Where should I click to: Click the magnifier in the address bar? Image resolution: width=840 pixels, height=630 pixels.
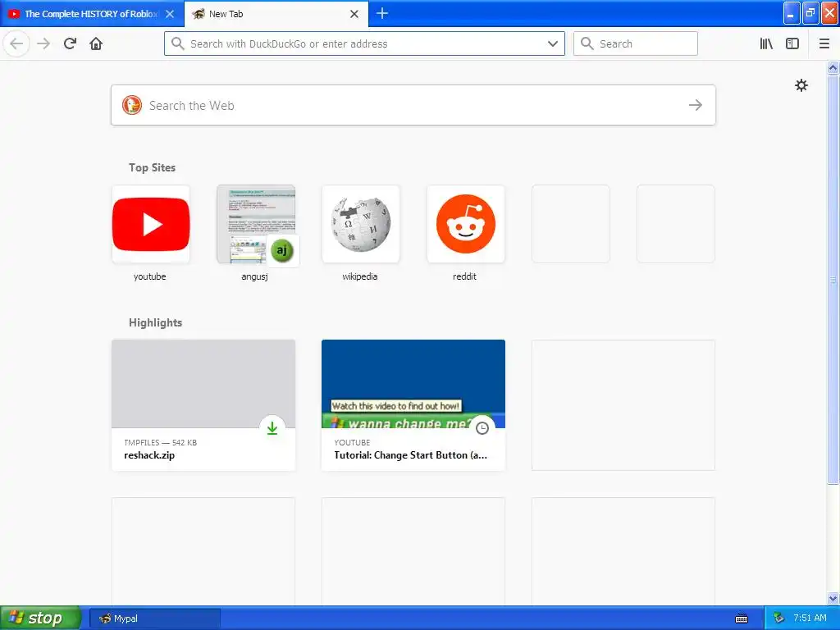(x=178, y=43)
